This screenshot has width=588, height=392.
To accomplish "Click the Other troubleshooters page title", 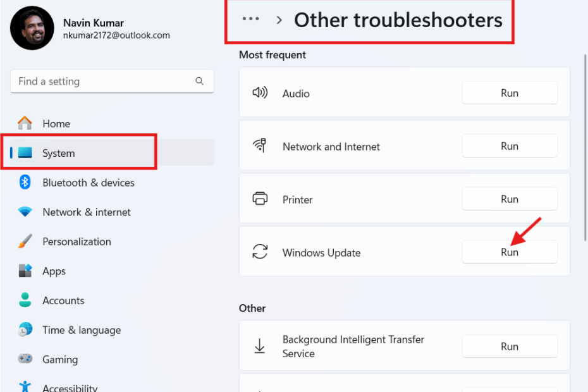I will (398, 20).
